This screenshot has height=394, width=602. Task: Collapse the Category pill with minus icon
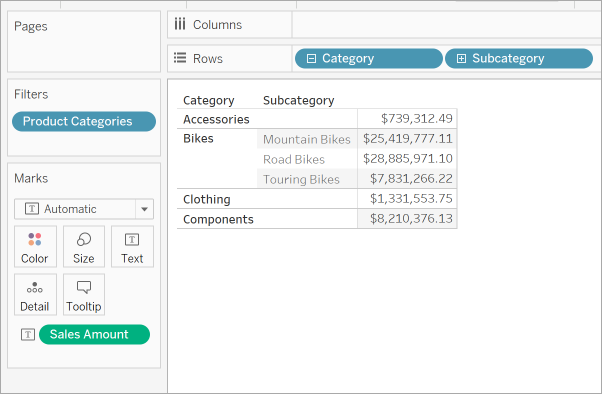pyautogui.click(x=311, y=58)
